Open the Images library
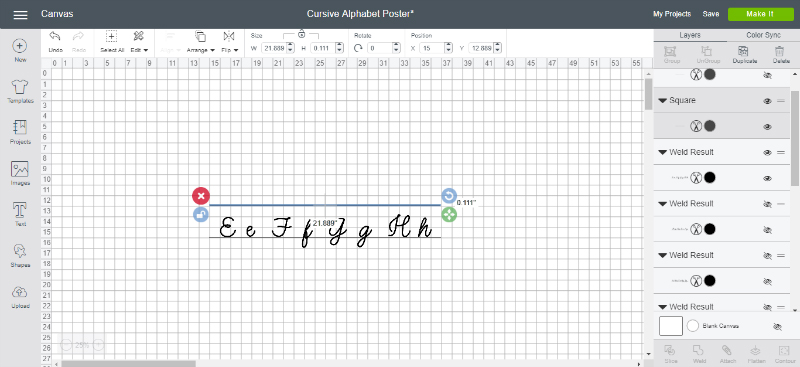Viewport: 800px width, 367px height. tap(20, 169)
